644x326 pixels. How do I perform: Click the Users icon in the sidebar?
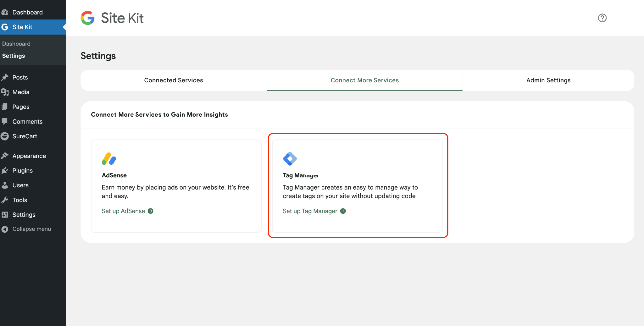(x=5, y=185)
